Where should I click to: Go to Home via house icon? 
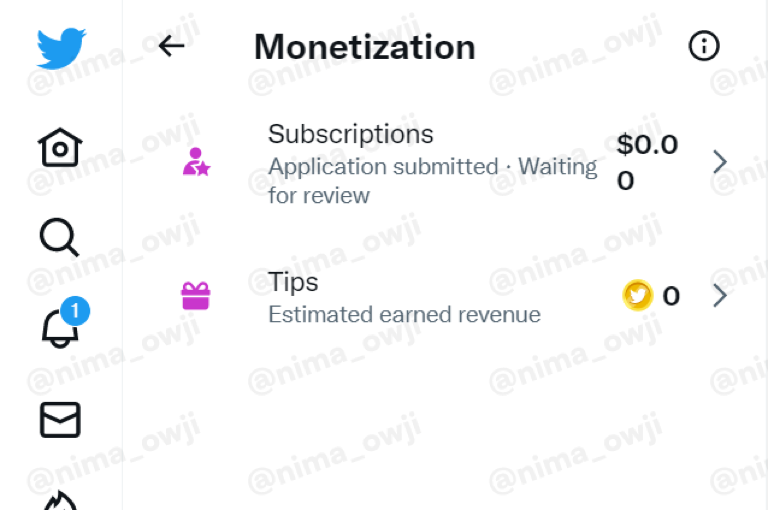tap(60, 148)
